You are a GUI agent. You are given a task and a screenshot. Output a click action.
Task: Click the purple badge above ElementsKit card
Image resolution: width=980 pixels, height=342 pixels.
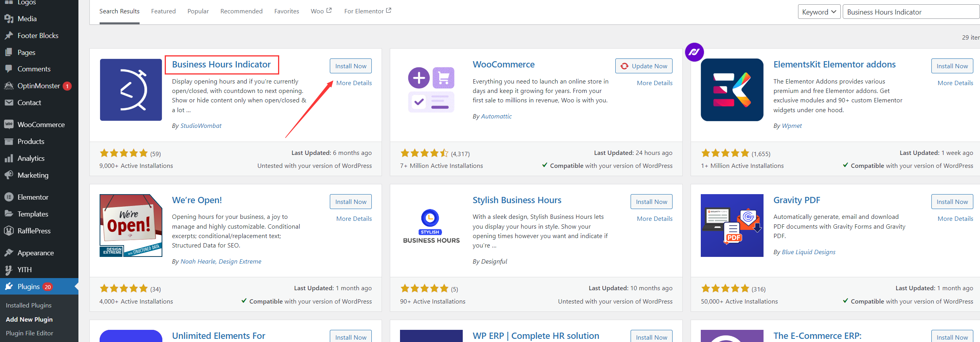click(x=694, y=52)
